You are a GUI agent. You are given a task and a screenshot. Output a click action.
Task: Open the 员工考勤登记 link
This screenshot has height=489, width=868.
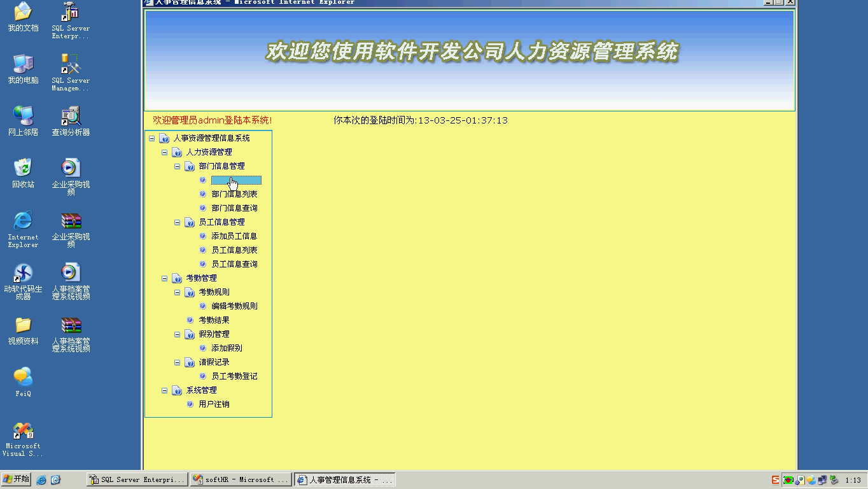234,376
